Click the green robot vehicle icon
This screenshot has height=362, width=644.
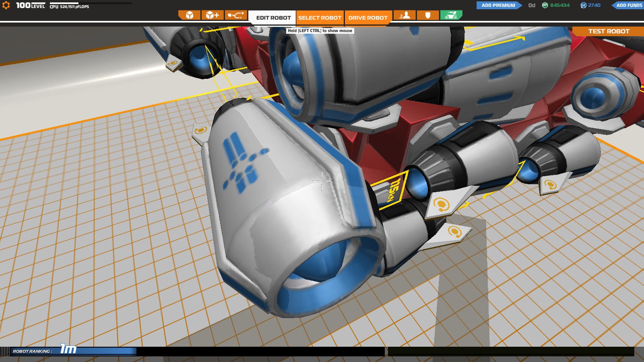click(x=451, y=15)
